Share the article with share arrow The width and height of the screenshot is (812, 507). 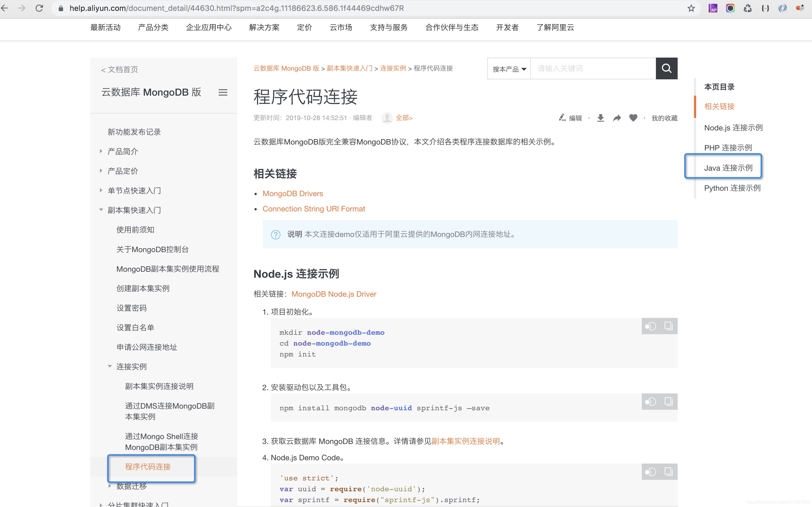pos(617,118)
